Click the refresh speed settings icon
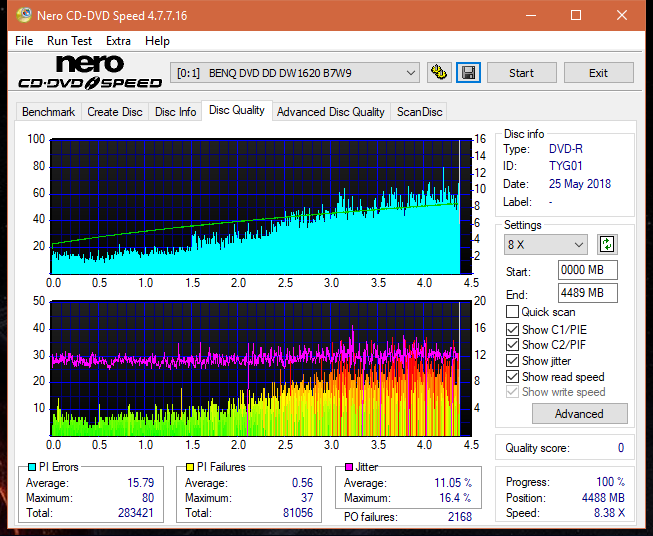Viewport: 653px width, 536px height. (607, 244)
